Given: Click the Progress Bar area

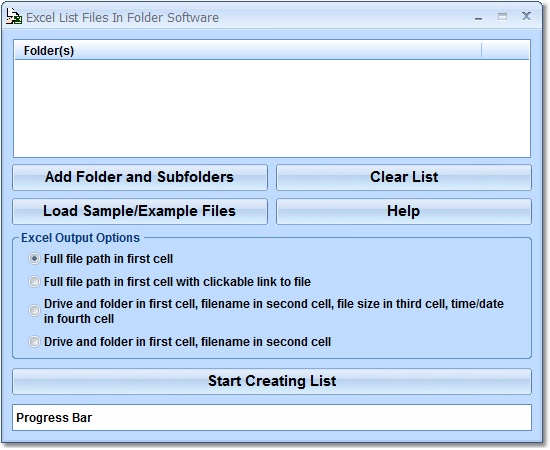Looking at the screenshot, I should coord(272,417).
